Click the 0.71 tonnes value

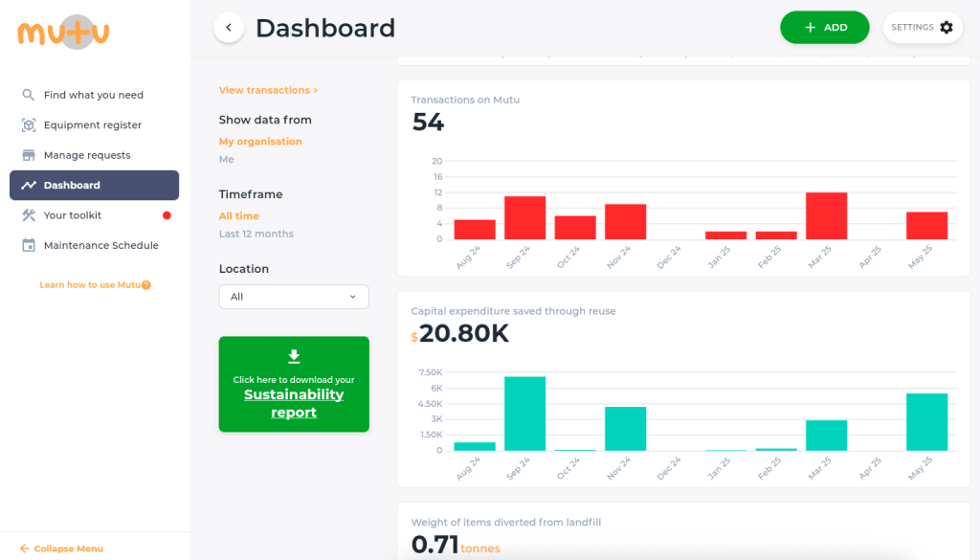tap(456, 545)
